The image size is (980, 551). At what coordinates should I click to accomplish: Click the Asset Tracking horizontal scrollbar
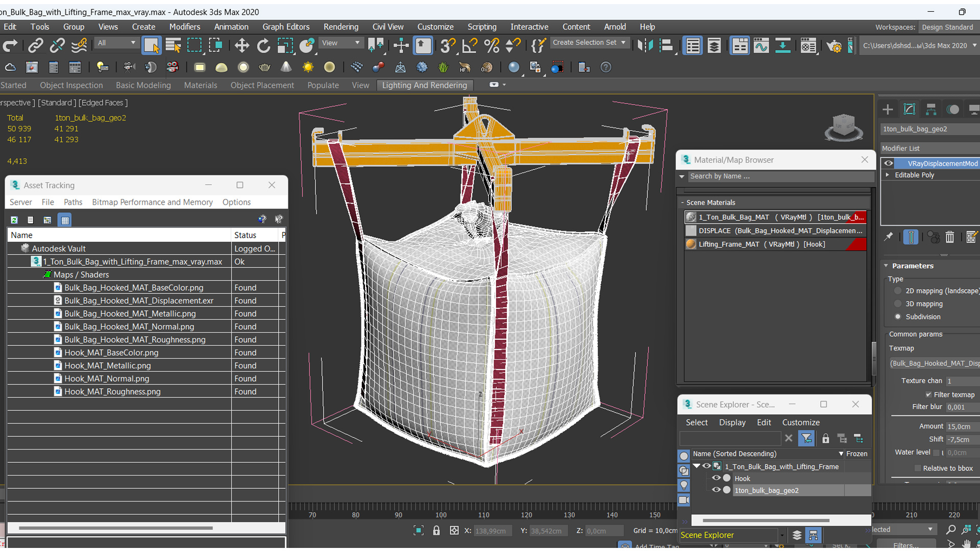[x=116, y=528]
